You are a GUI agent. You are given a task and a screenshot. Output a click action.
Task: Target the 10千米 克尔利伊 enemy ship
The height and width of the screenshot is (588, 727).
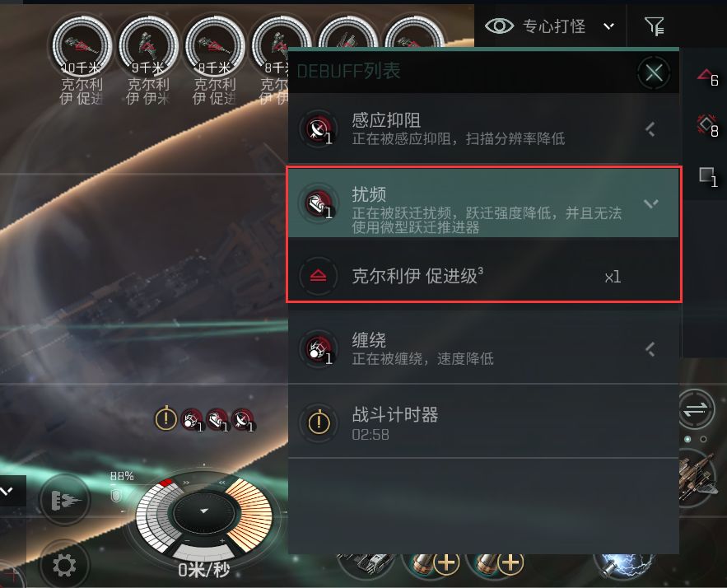pos(82,60)
